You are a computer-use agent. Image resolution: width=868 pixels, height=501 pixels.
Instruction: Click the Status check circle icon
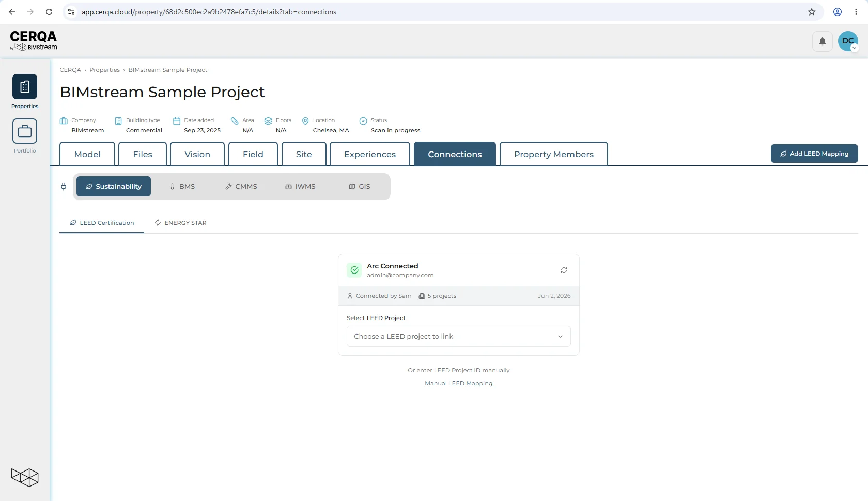click(x=363, y=121)
